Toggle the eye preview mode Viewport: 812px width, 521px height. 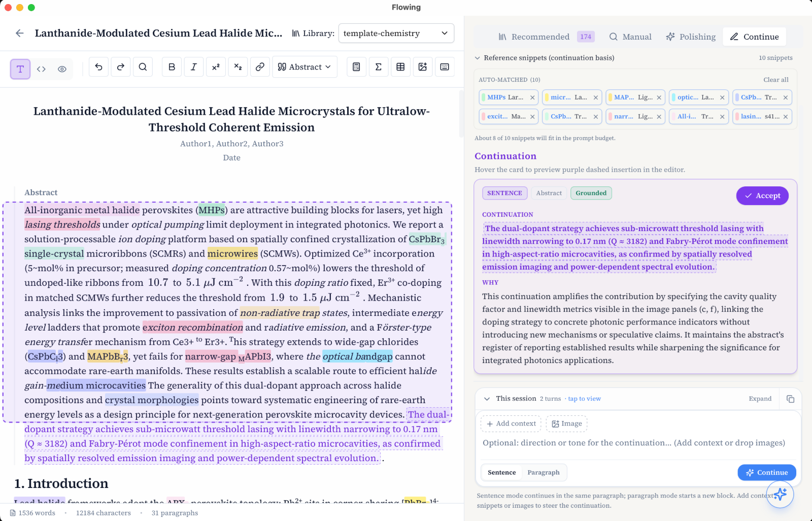[x=62, y=69]
